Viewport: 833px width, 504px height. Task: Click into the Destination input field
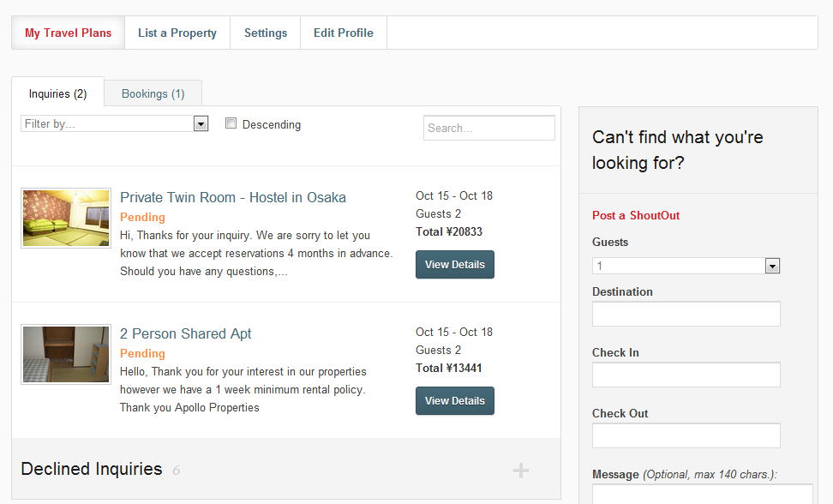tap(686, 314)
